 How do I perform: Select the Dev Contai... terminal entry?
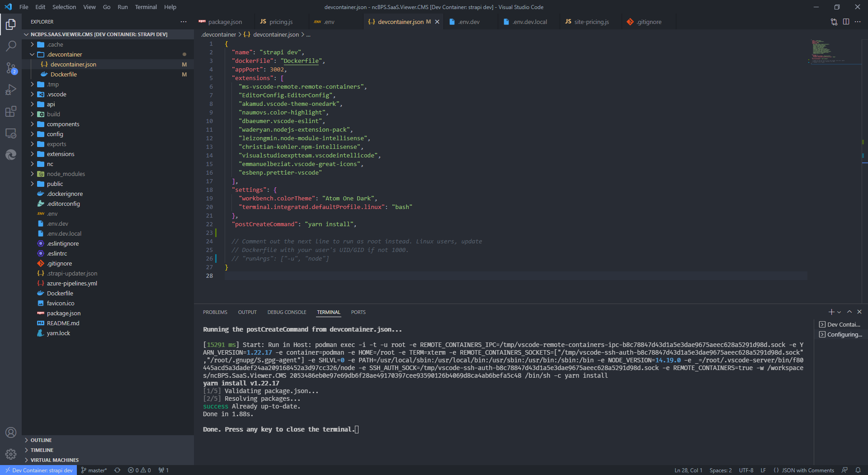tap(840, 324)
